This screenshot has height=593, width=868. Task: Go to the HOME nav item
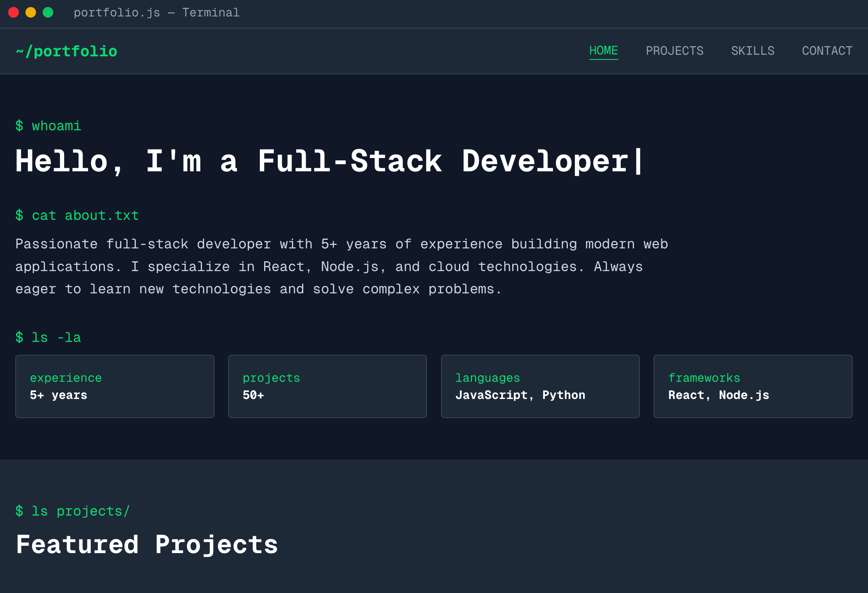click(x=603, y=51)
